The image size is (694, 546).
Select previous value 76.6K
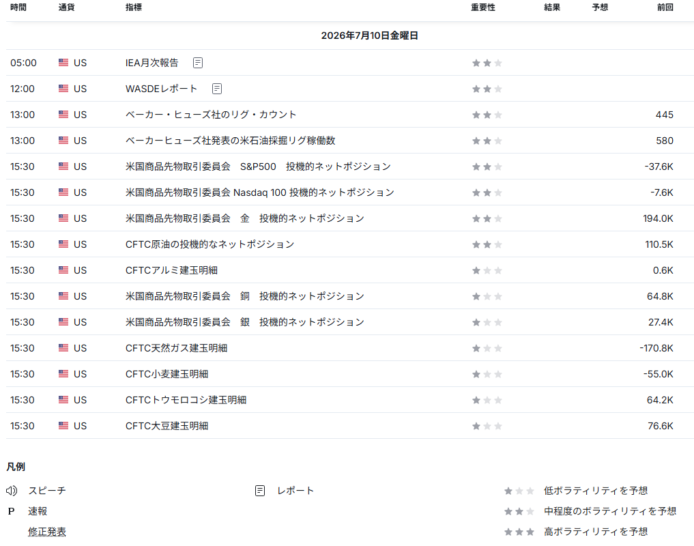(x=660, y=426)
